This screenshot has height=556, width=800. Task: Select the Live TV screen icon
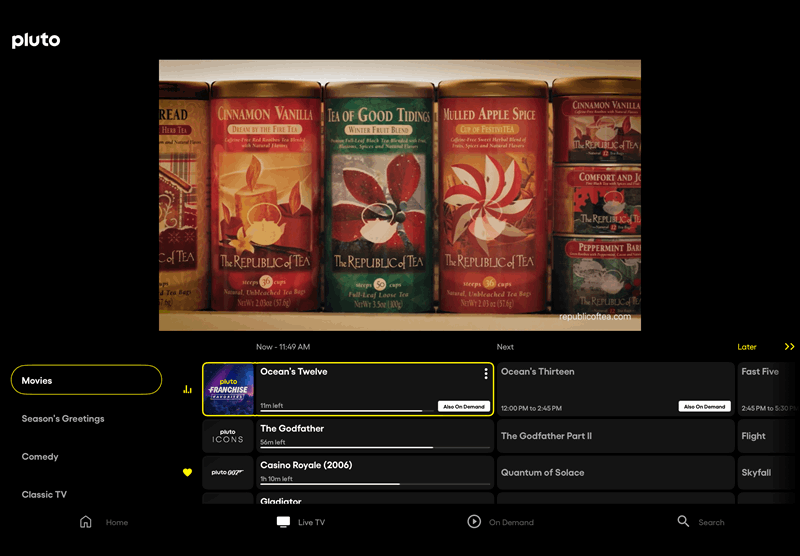[x=283, y=522]
